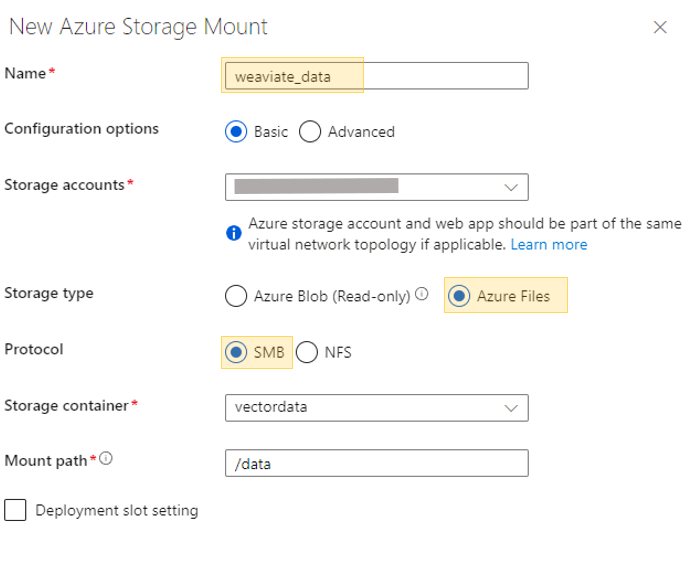Click the Configuration options label
This screenshot has width=692, height=568.
click(82, 129)
